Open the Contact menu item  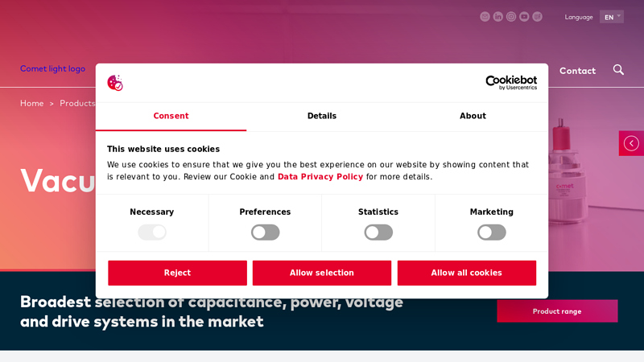pos(577,71)
